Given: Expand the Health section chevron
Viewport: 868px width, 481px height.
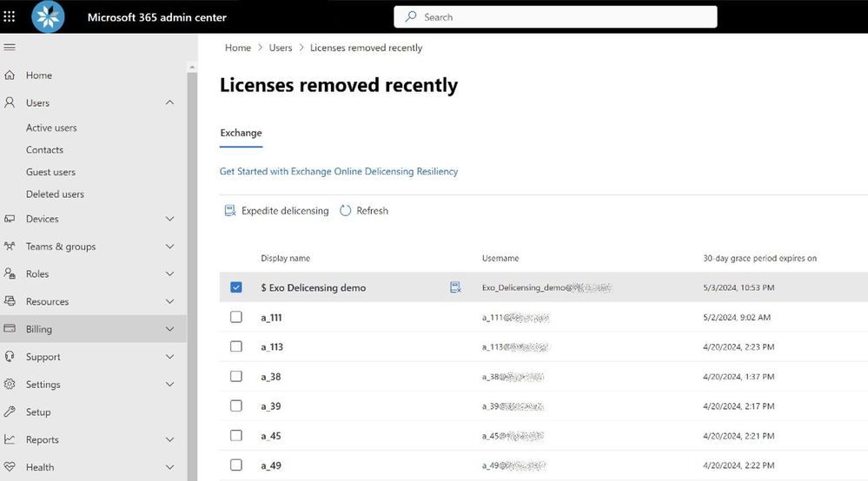Looking at the screenshot, I should point(170,467).
